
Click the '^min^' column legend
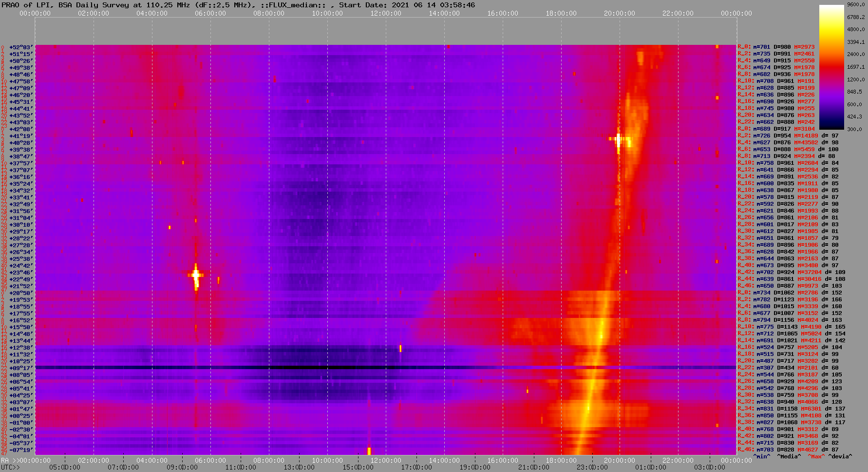(761, 457)
